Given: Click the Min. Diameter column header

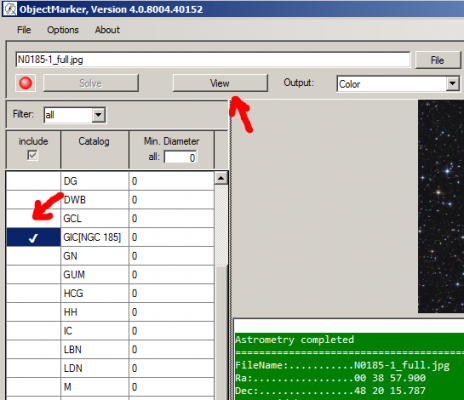Looking at the screenshot, I should (171, 150).
